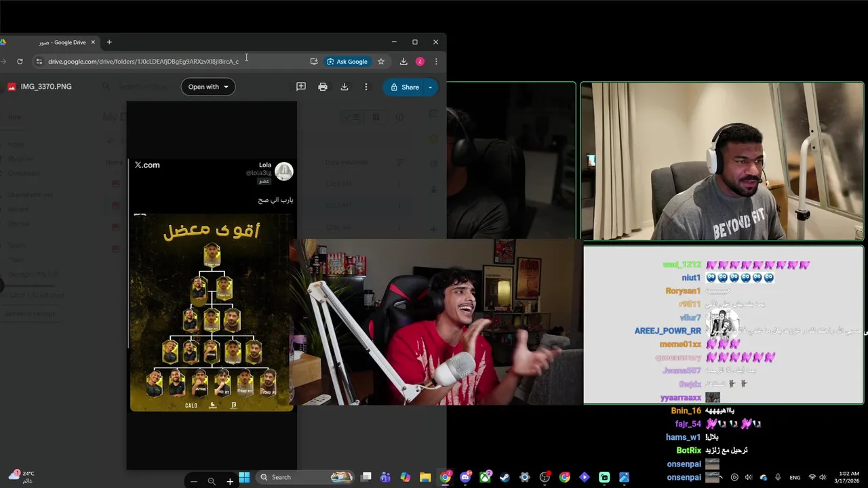Click the Lola profile avatar in image
Screen dimensions: 868x488
[283, 171]
